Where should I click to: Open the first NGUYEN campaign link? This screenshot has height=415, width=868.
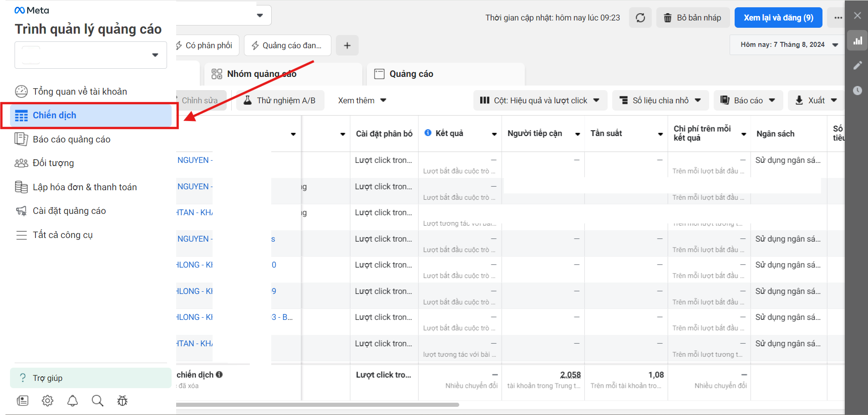coord(195,160)
